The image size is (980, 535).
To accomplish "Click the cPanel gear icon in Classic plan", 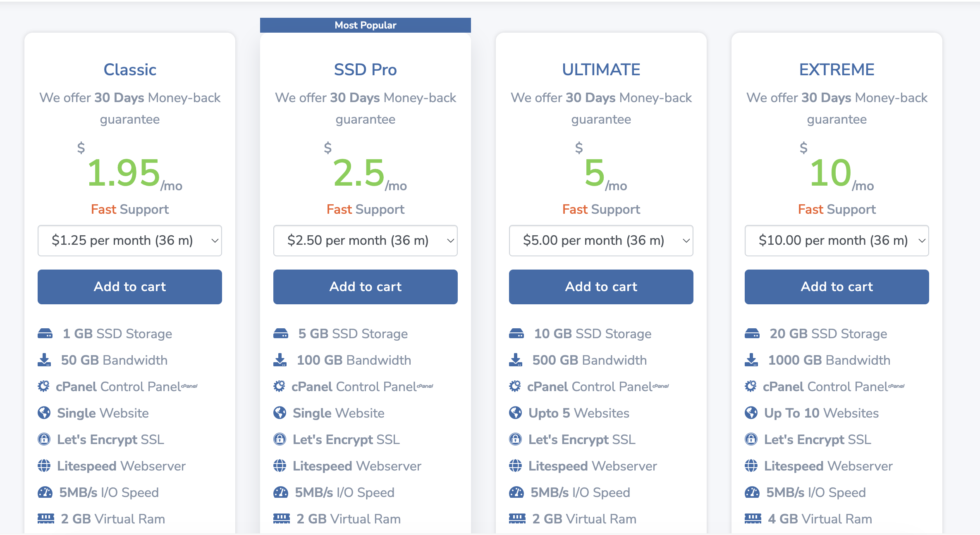I will pyautogui.click(x=43, y=386).
